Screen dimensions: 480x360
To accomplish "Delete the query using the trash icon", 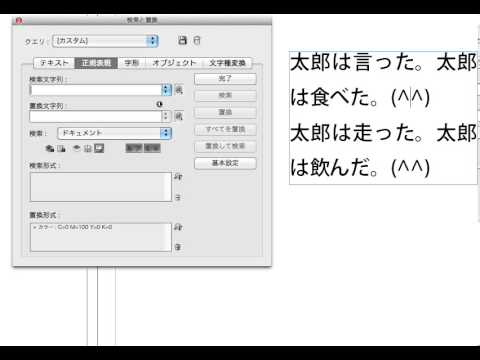I will tap(197, 40).
